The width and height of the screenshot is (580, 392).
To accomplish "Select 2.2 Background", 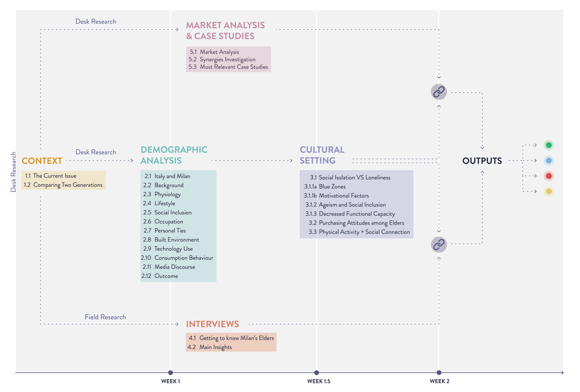I will point(163,185).
